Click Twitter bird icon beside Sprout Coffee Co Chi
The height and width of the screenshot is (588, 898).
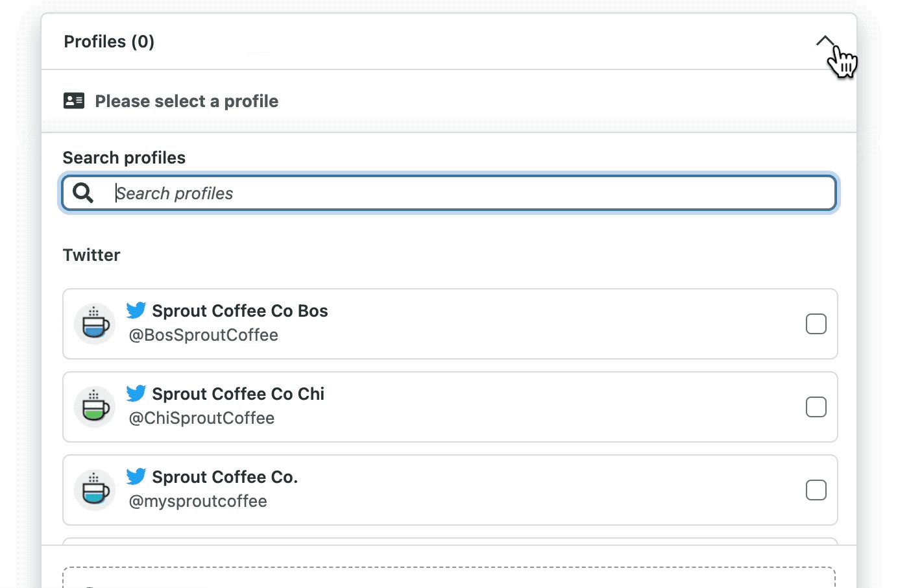(136, 393)
